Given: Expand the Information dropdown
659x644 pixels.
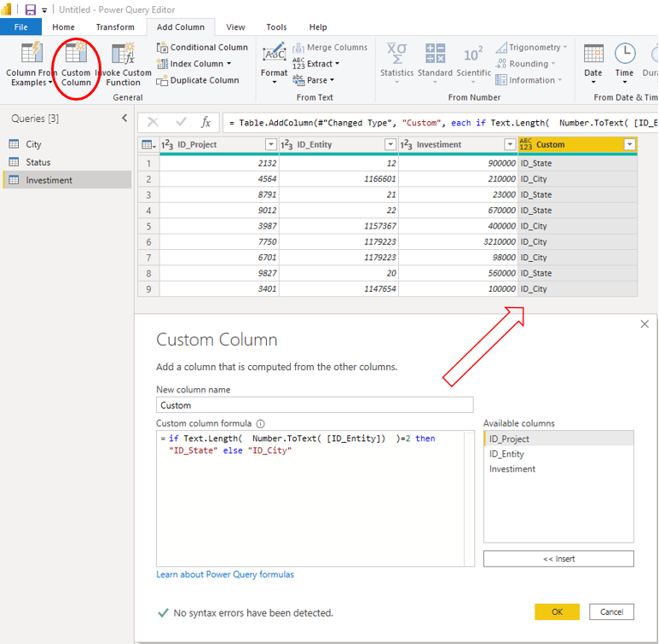Looking at the screenshot, I should (x=560, y=80).
